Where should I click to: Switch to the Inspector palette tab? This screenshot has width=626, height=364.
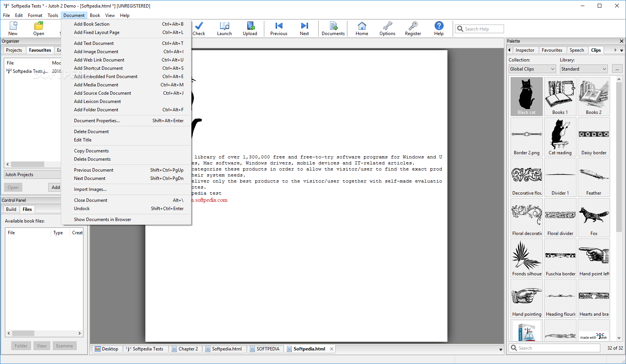click(525, 50)
